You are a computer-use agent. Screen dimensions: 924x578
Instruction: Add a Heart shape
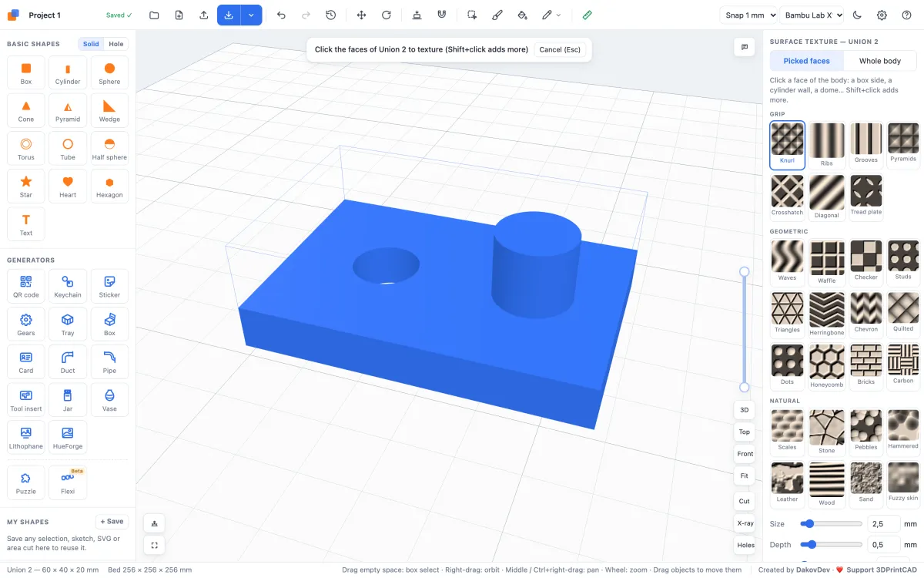(x=68, y=186)
